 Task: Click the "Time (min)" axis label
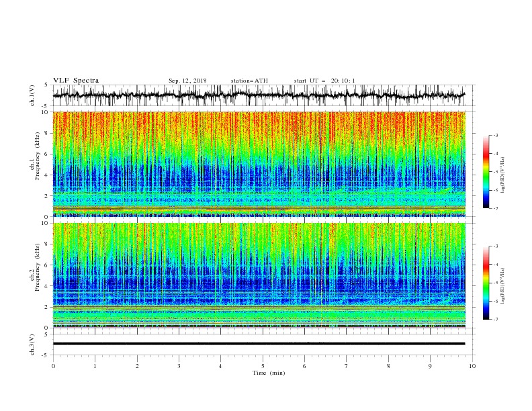(x=269, y=373)
